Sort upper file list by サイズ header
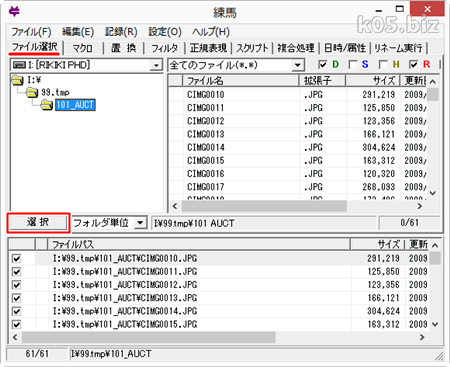Viewport: 450px width, 367px height. tap(373, 81)
